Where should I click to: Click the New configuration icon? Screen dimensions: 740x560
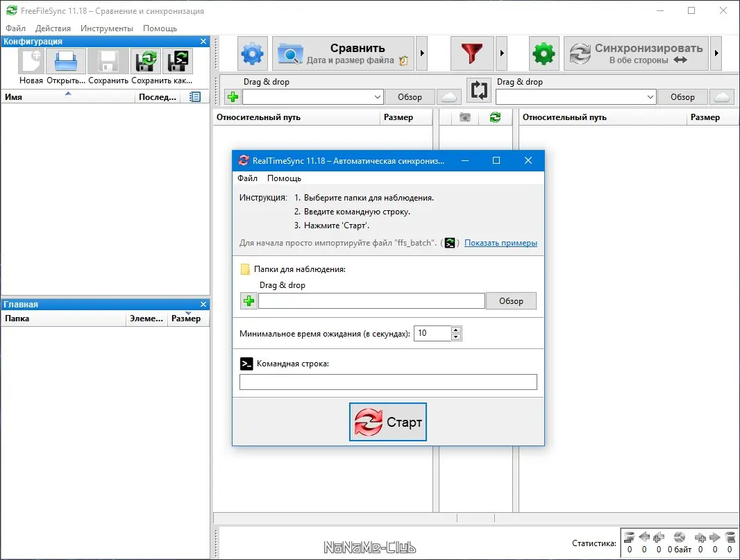pos(31,61)
